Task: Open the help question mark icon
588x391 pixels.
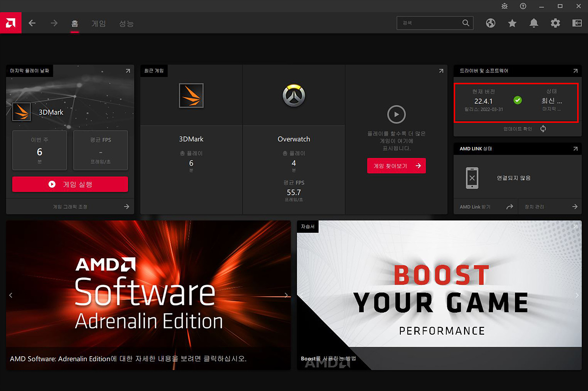Action: coord(523,6)
